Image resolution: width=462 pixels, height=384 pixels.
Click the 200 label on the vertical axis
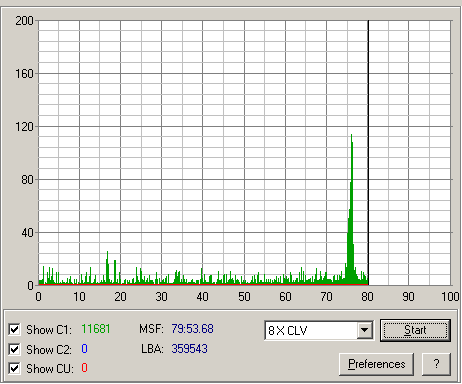coord(24,21)
